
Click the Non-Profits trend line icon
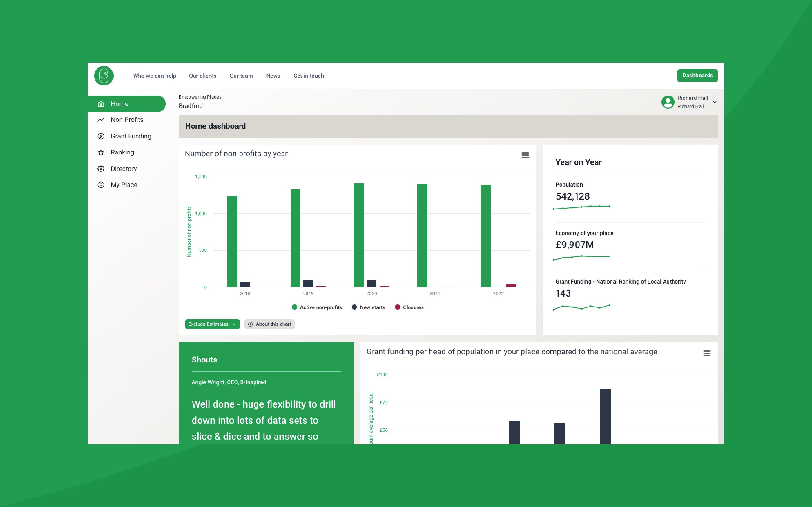101,120
